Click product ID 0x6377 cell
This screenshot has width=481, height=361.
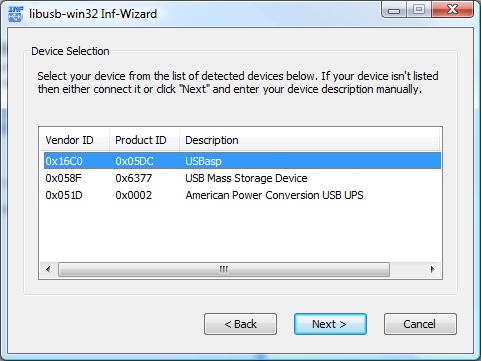[133, 178]
